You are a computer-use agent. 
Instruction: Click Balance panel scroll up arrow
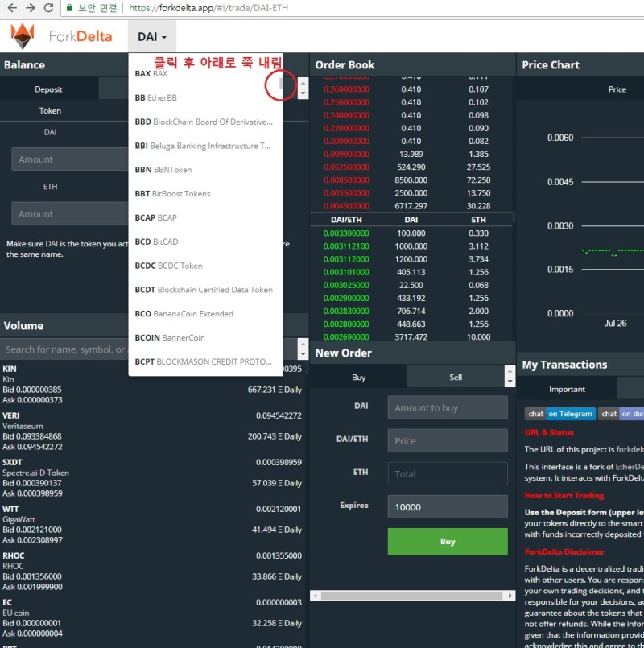[303, 83]
